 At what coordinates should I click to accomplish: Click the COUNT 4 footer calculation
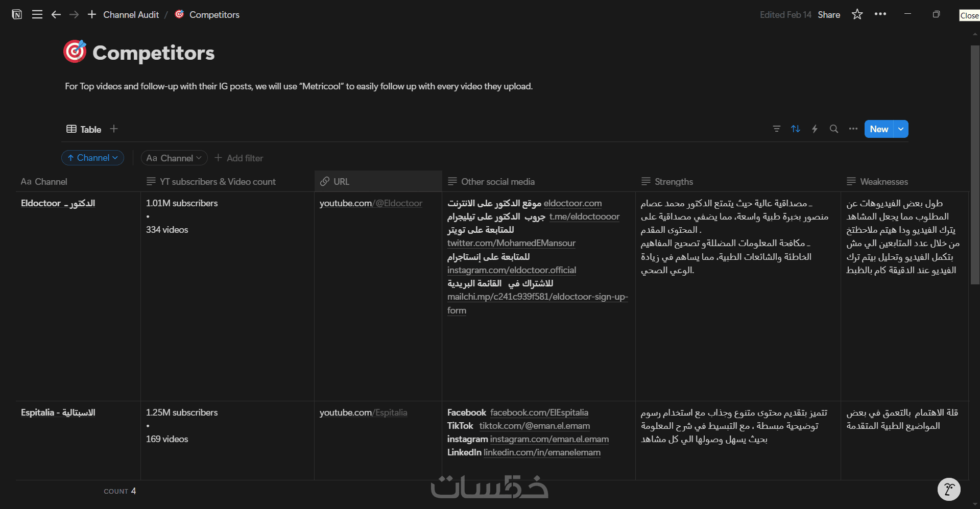coord(120,491)
